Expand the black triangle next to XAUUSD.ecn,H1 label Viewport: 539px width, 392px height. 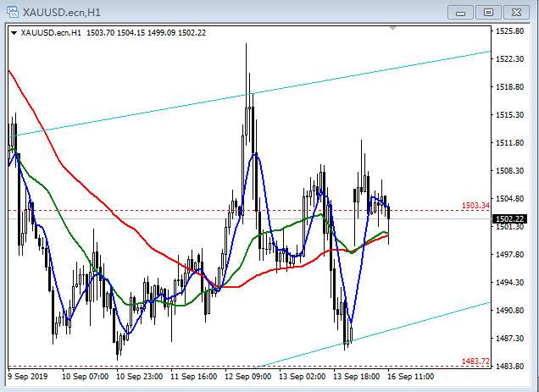coord(14,33)
